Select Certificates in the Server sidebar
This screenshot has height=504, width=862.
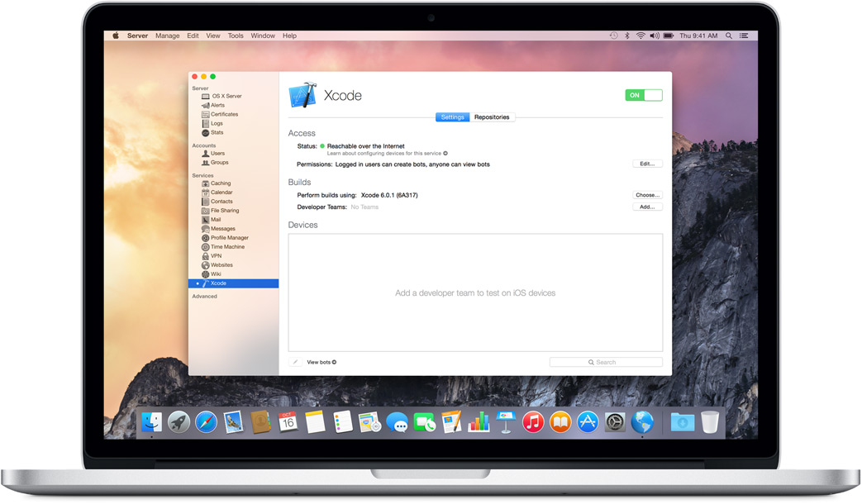point(223,115)
